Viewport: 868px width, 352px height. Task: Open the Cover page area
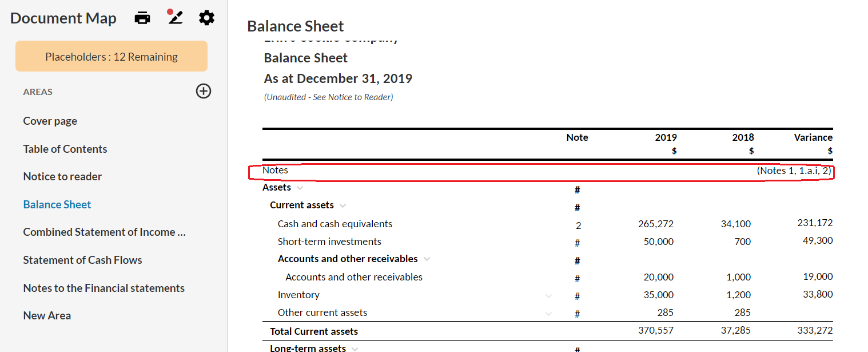(50, 121)
